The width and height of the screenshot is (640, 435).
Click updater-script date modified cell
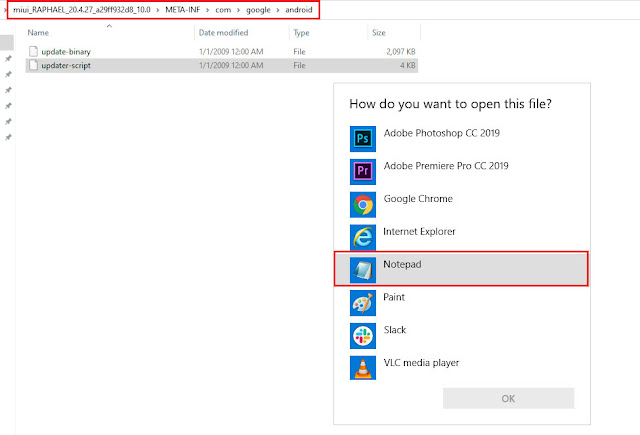tap(231, 65)
